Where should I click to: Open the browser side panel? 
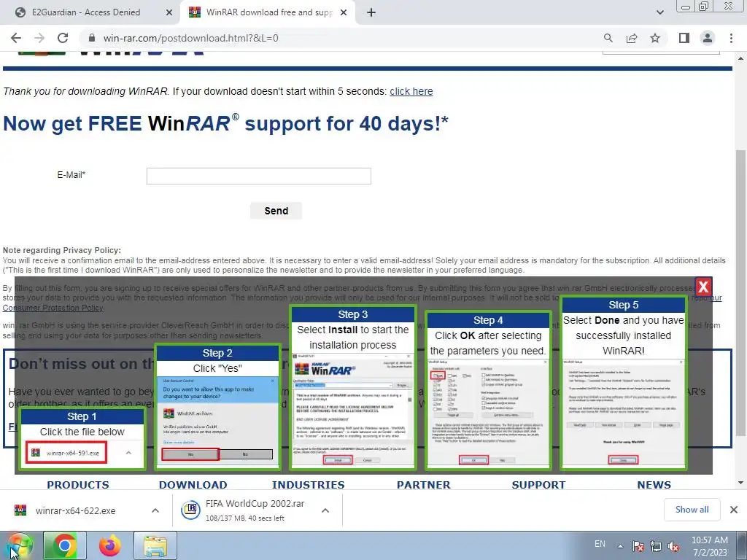(684, 38)
